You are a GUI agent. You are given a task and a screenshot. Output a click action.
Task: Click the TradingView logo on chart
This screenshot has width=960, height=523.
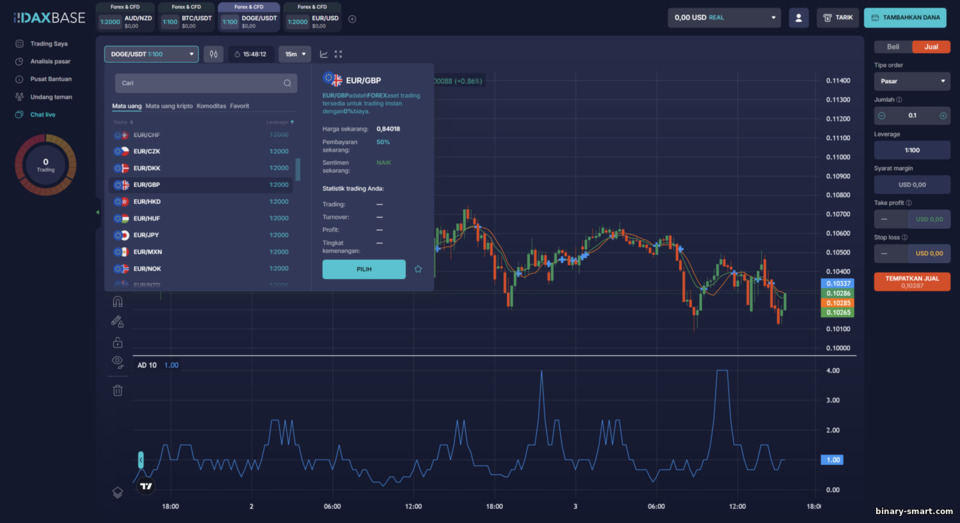click(146, 486)
